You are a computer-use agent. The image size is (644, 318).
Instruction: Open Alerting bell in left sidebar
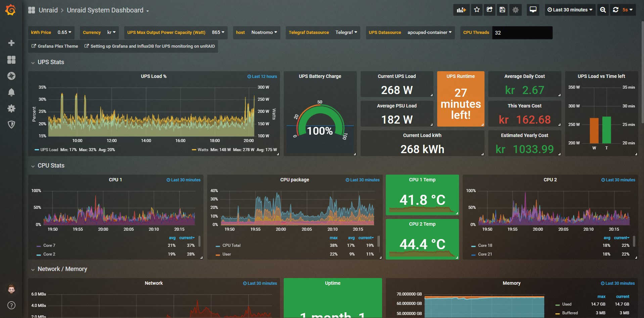click(x=11, y=92)
